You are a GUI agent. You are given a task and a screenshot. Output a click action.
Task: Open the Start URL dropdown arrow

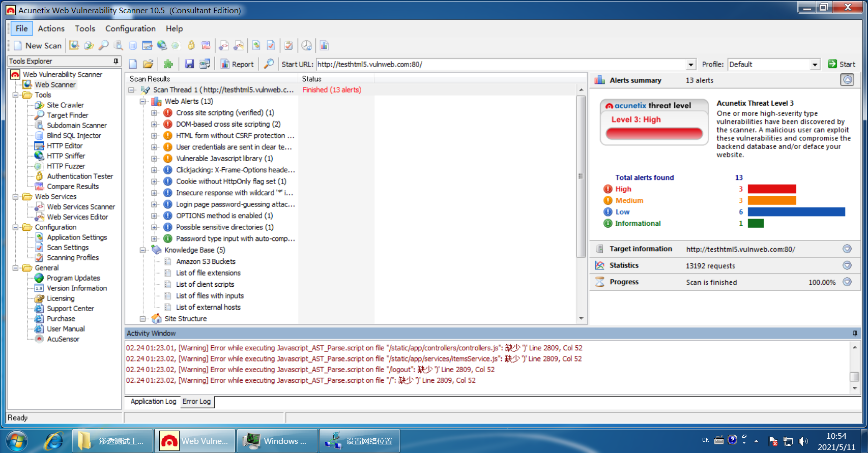point(691,65)
